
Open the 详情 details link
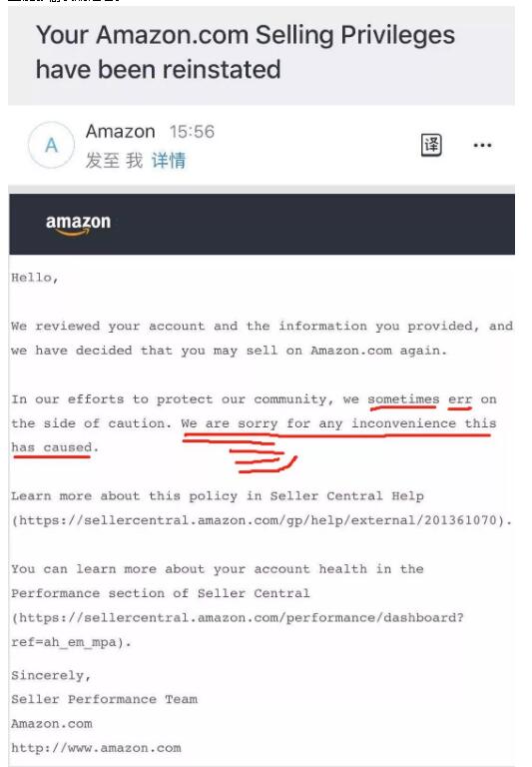coord(169,161)
